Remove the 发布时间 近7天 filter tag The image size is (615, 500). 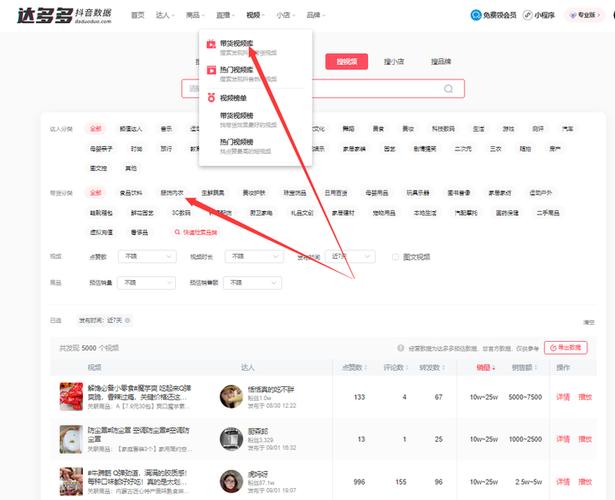127,320
